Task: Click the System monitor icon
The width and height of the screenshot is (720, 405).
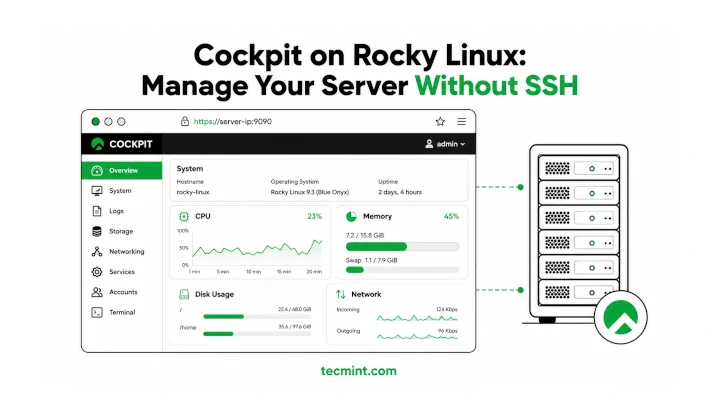Action: (x=97, y=191)
